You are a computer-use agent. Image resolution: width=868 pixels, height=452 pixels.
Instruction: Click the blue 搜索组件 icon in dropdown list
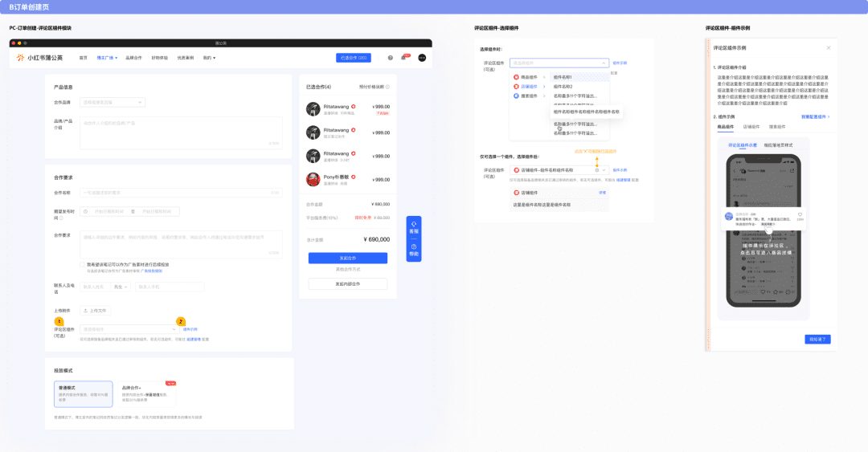coord(516,96)
